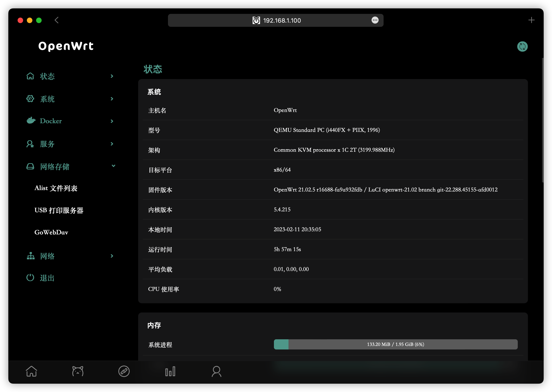Collapse the 网络存储 section chevron
Viewport: 552px width, 392px height.
point(113,166)
